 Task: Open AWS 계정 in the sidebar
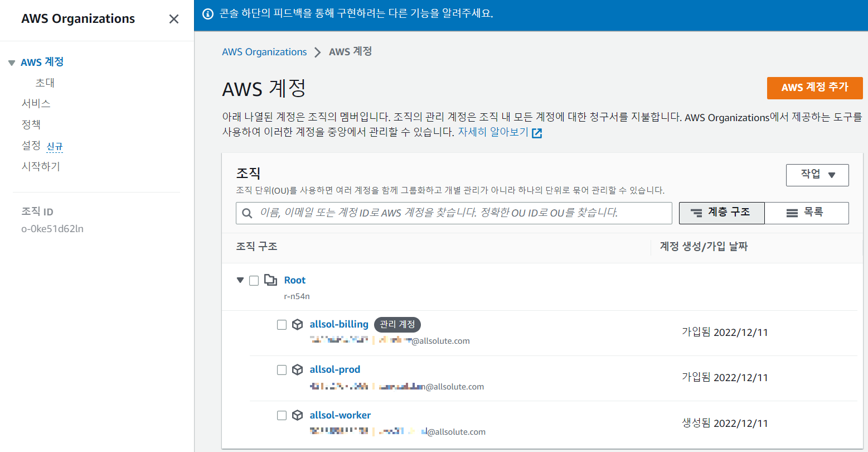click(42, 62)
